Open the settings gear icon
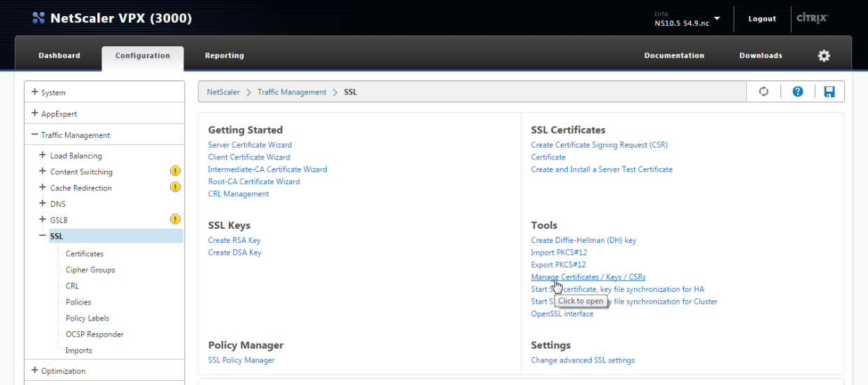The height and width of the screenshot is (385, 868). click(x=824, y=56)
